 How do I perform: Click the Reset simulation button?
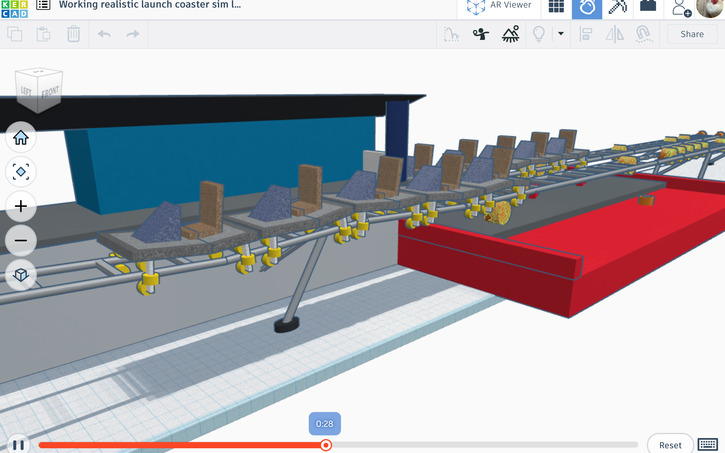670,445
